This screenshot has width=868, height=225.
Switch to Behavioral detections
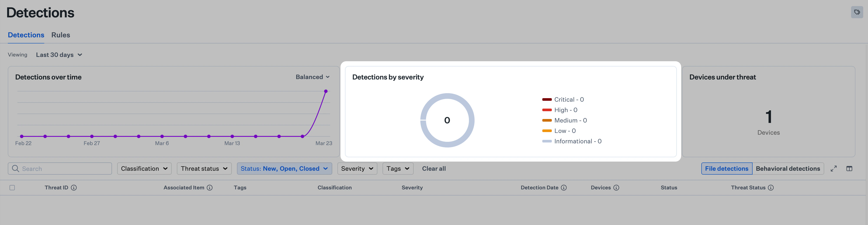[788, 168]
